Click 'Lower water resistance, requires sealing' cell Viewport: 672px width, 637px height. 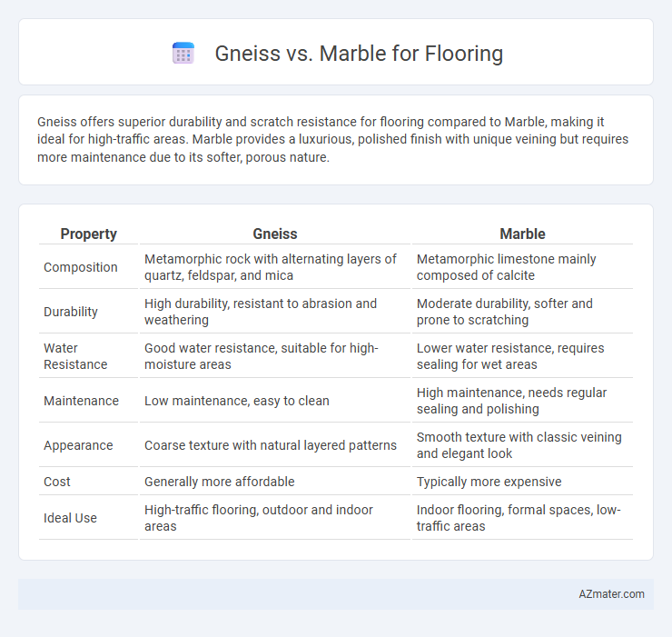pyautogui.click(x=510, y=356)
